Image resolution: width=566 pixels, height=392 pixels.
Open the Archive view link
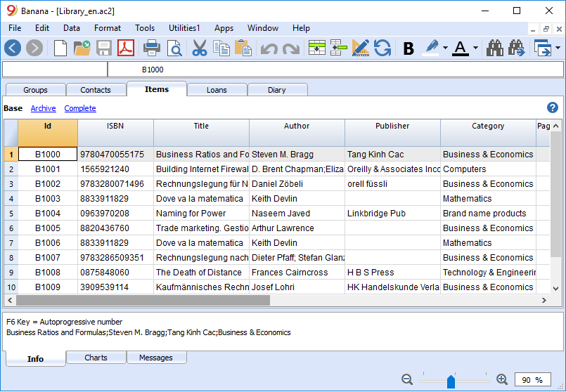(44, 108)
